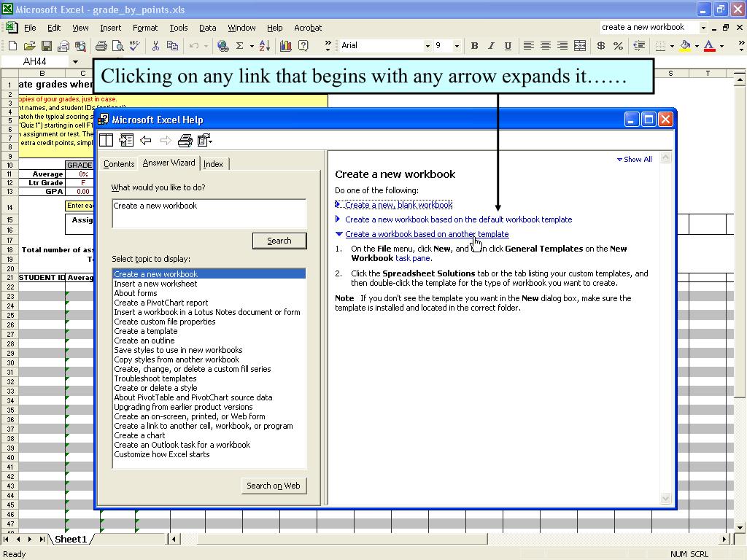This screenshot has width=747, height=560.
Task: Open the Options icon in Help toolbar
Action: coord(205,140)
